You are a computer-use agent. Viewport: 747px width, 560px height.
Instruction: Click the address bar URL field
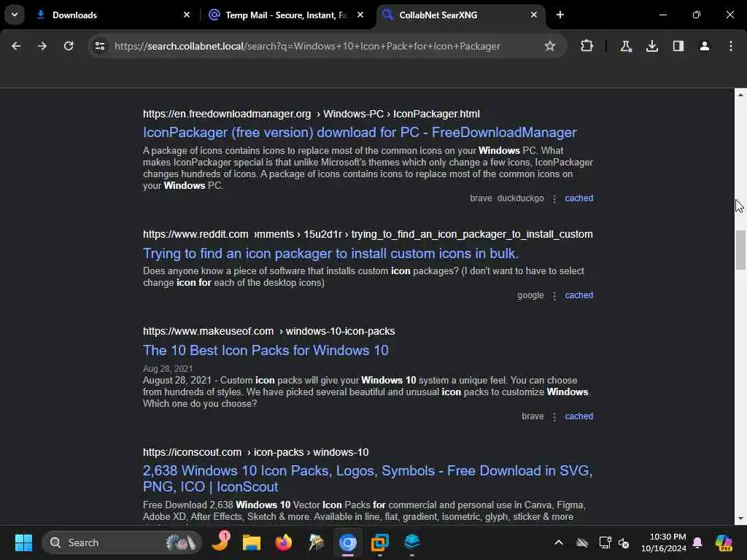click(x=307, y=46)
